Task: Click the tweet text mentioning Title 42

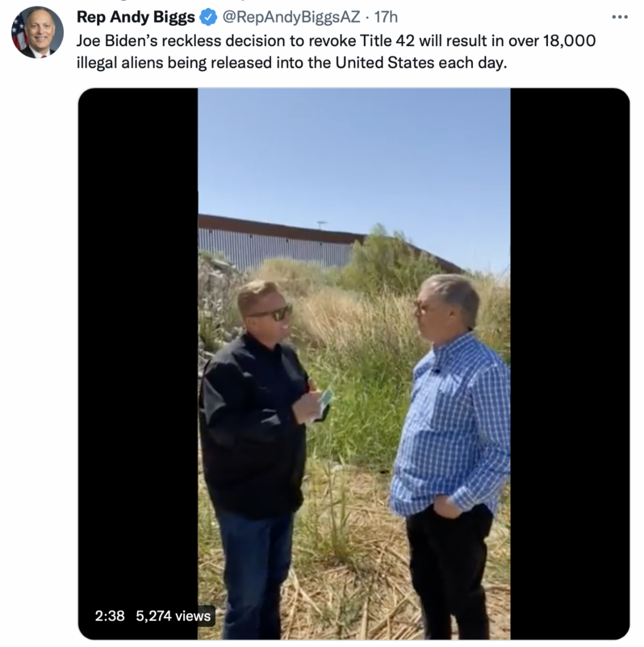Action: pyautogui.click(x=336, y=52)
